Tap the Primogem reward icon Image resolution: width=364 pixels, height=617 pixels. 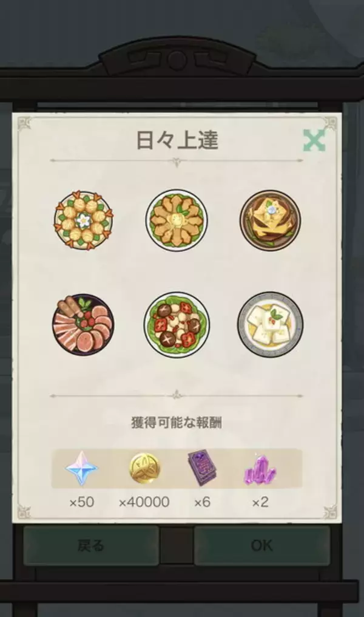[81, 468]
